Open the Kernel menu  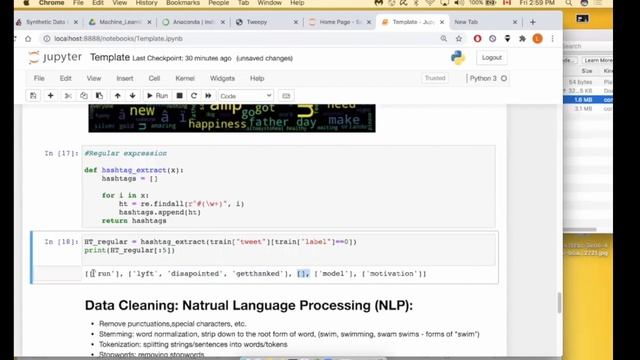coord(185,78)
